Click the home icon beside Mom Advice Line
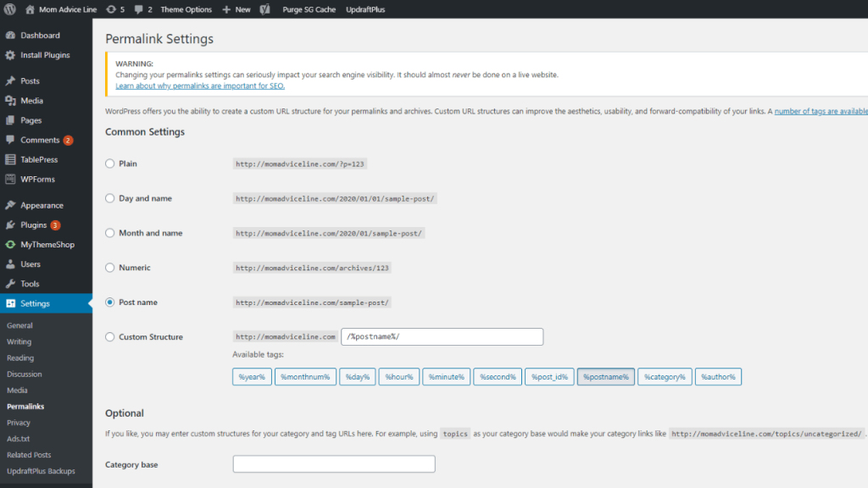 click(30, 9)
